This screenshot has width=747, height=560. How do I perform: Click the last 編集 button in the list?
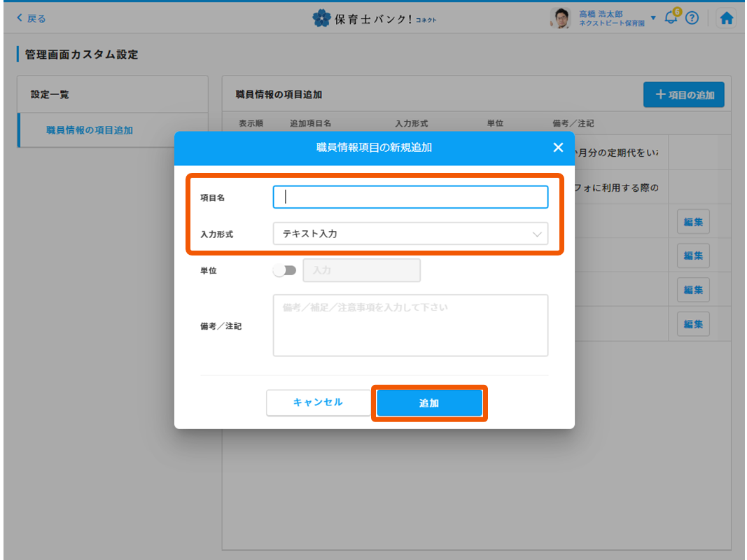point(693,324)
